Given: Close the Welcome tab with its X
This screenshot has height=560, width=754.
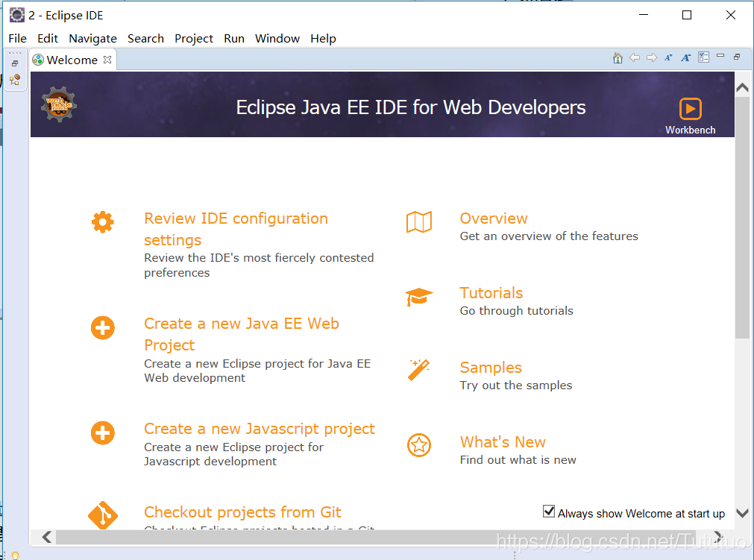Looking at the screenshot, I should pos(107,60).
